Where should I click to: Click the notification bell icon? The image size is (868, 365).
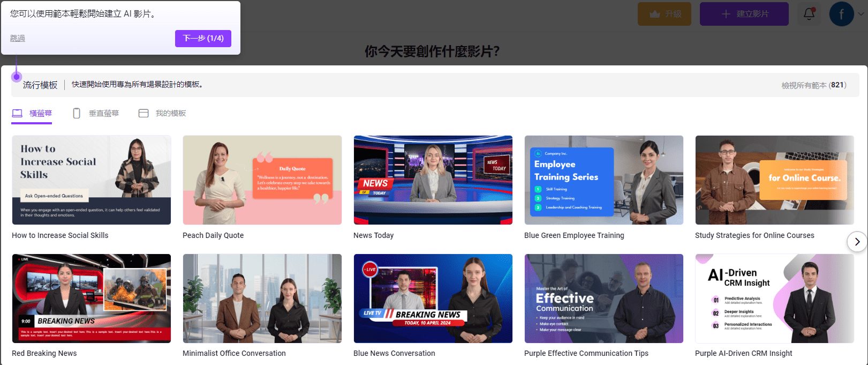[x=809, y=14]
